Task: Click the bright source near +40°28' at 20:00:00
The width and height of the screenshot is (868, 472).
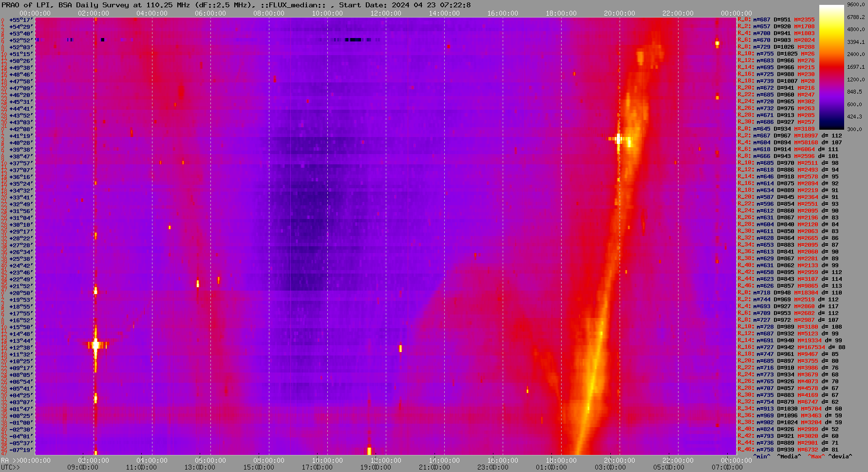Action: (619, 139)
